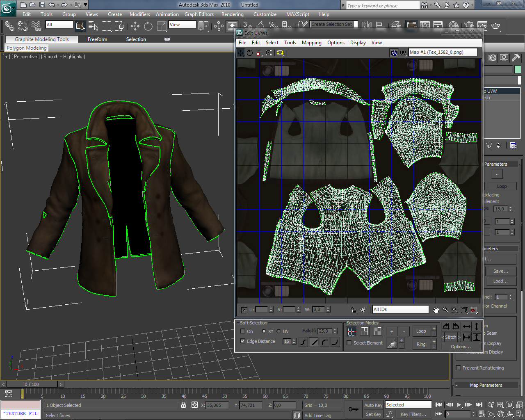Click the Select Object tool in main toolbar
The height and width of the screenshot is (420, 525).
point(80,26)
